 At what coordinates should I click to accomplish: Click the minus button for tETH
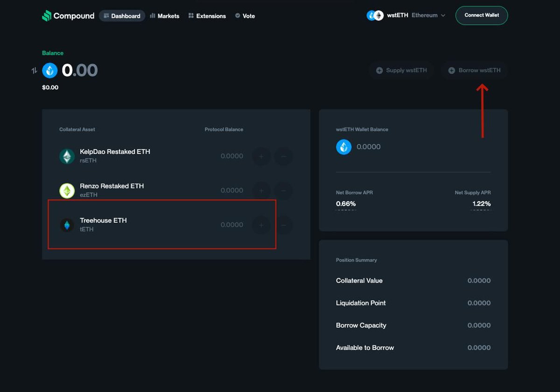284,225
